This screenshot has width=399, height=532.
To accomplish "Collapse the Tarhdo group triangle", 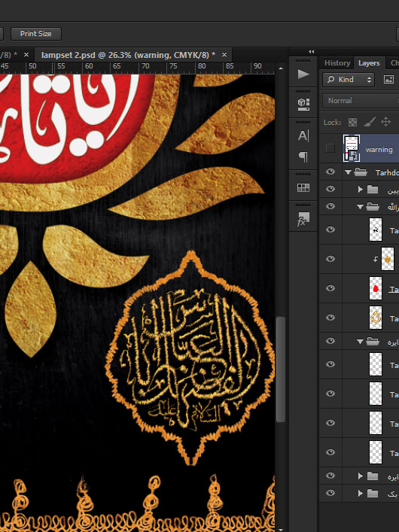I will pos(348,172).
